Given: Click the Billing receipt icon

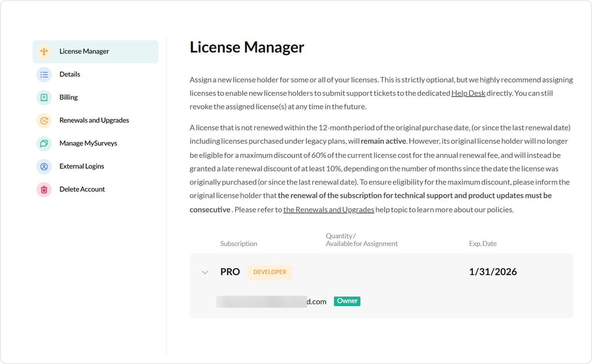Looking at the screenshot, I should tap(44, 97).
